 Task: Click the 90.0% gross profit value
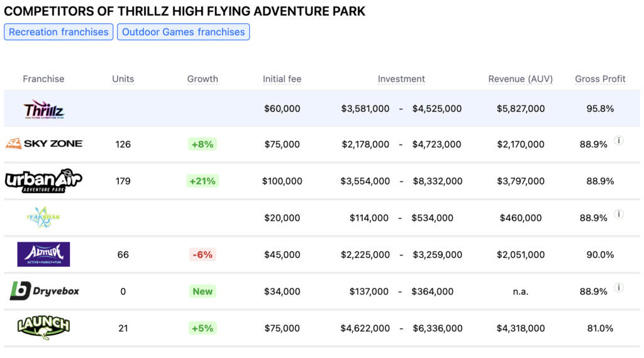[600, 254]
